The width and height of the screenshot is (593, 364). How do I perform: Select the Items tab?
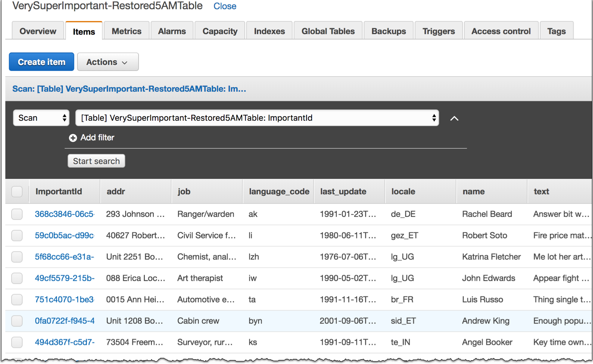(84, 32)
